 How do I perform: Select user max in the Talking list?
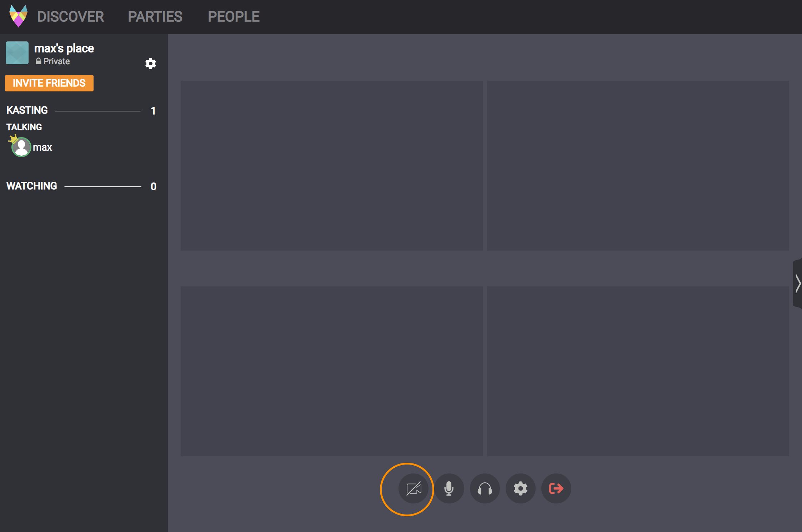click(x=42, y=147)
